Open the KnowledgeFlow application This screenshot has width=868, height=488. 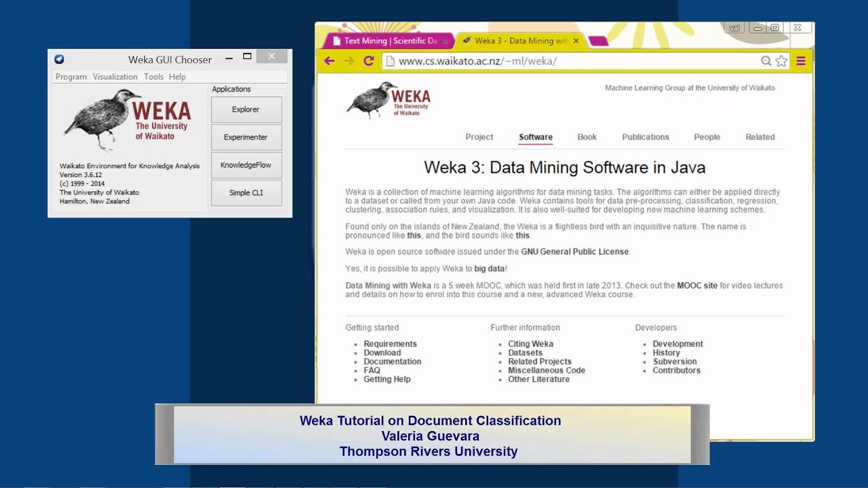pos(246,165)
